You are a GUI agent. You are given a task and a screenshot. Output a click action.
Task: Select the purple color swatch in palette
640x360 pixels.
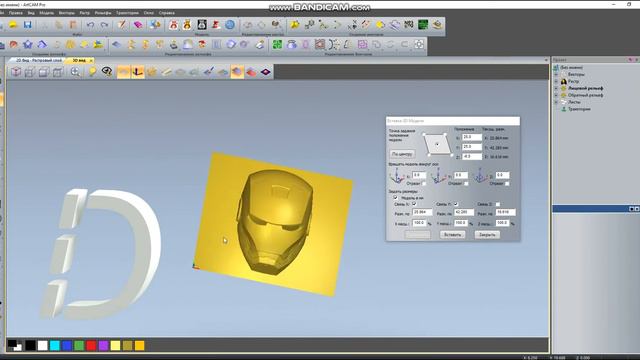(104, 346)
